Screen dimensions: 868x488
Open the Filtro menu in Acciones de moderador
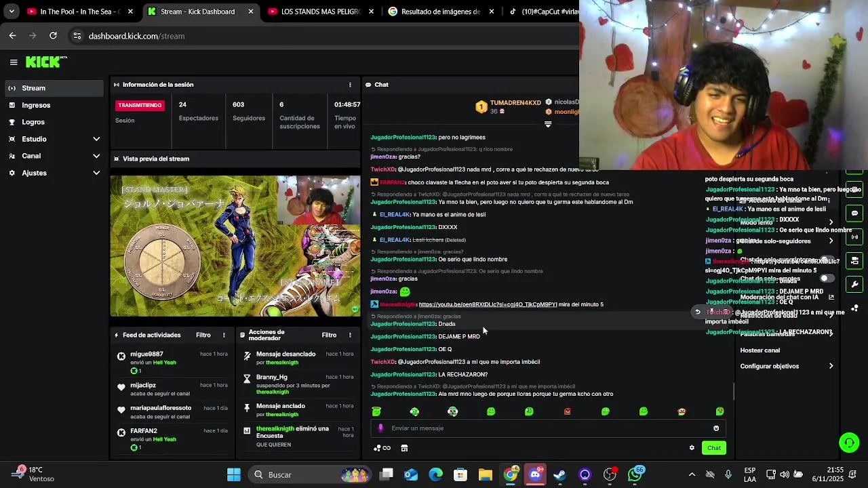[329, 335]
